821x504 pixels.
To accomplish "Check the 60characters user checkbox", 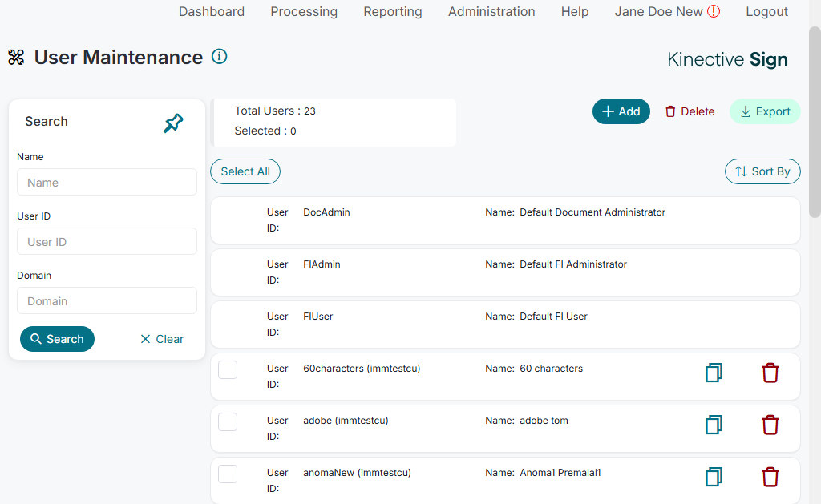I will pos(228,369).
